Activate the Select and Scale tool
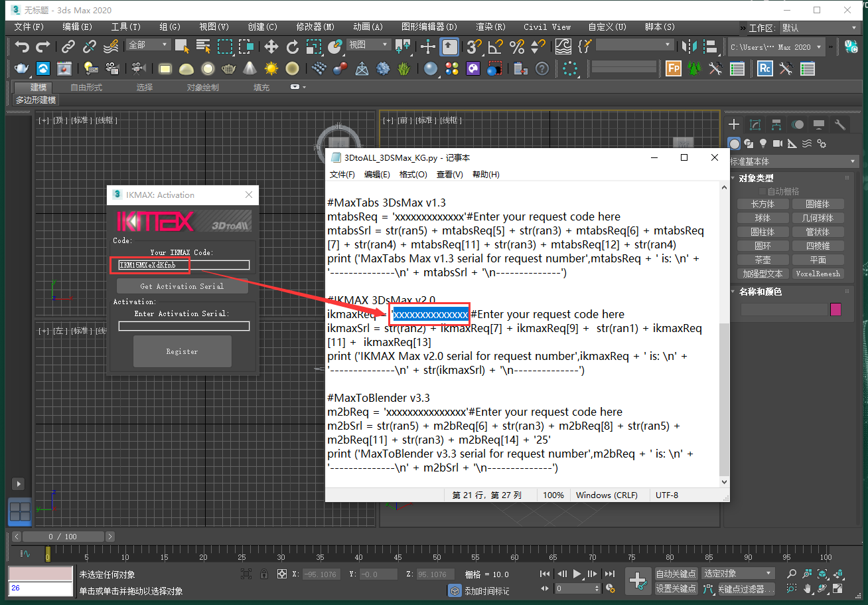The image size is (868, 605). tap(314, 46)
